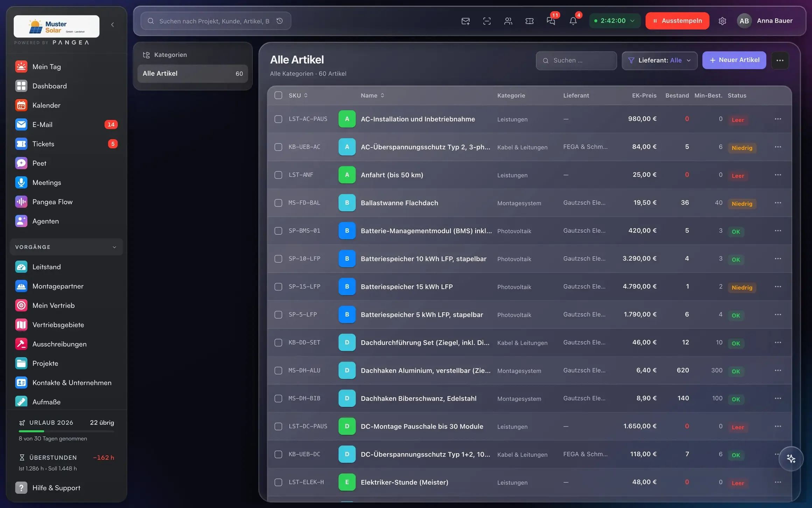The height and width of the screenshot is (508, 812).
Task: Open the Lieferant: Alle filter dropdown
Action: pyautogui.click(x=659, y=60)
